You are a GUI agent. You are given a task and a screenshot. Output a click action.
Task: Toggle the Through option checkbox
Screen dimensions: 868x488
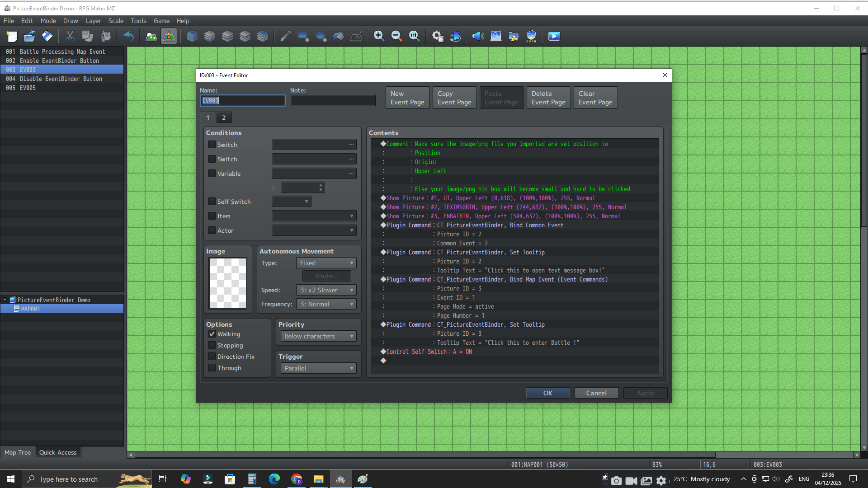[x=212, y=368]
